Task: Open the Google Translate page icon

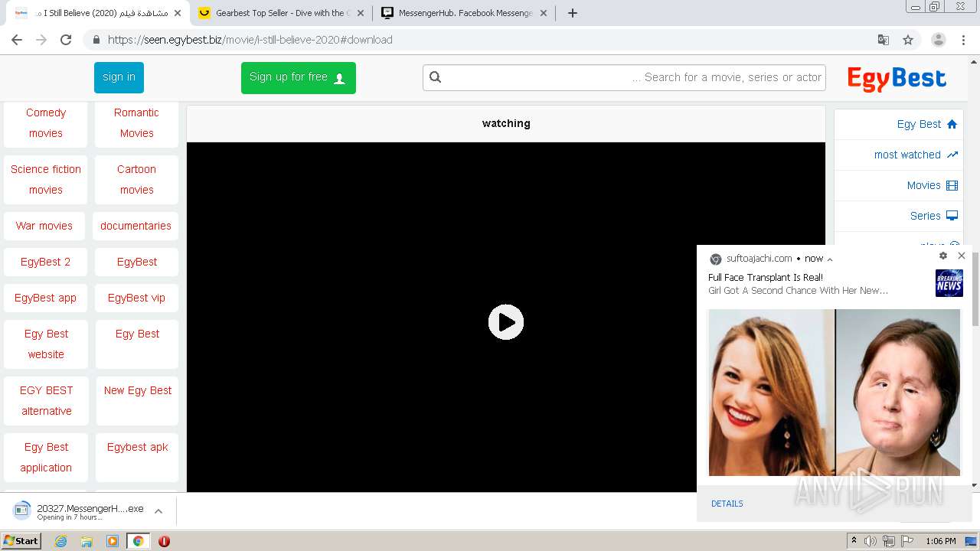Action: pyautogui.click(x=884, y=40)
